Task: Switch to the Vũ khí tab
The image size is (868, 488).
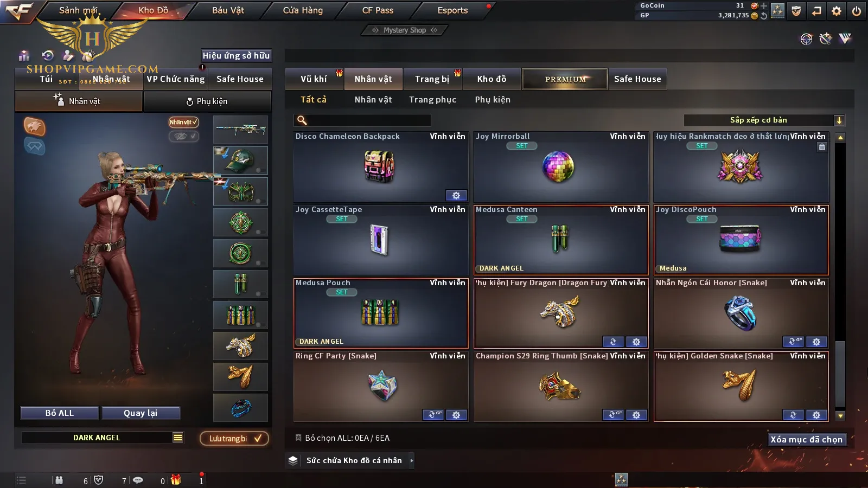Action: pyautogui.click(x=314, y=79)
